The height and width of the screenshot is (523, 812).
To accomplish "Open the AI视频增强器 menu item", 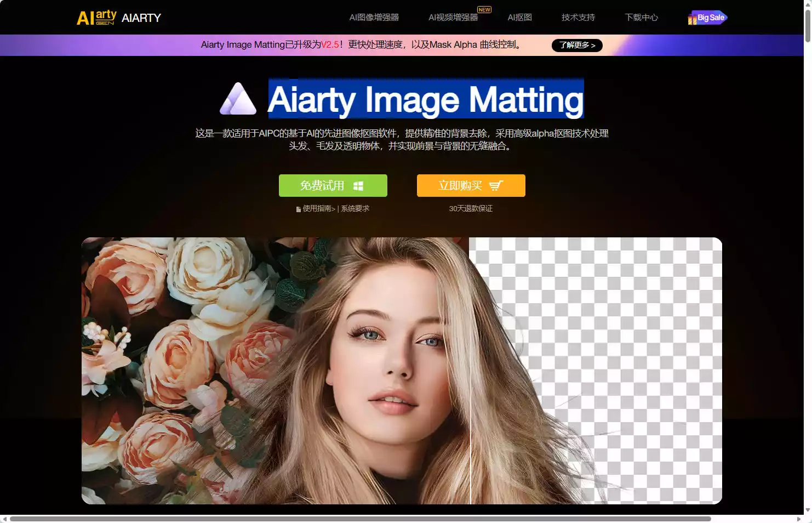I will [453, 18].
